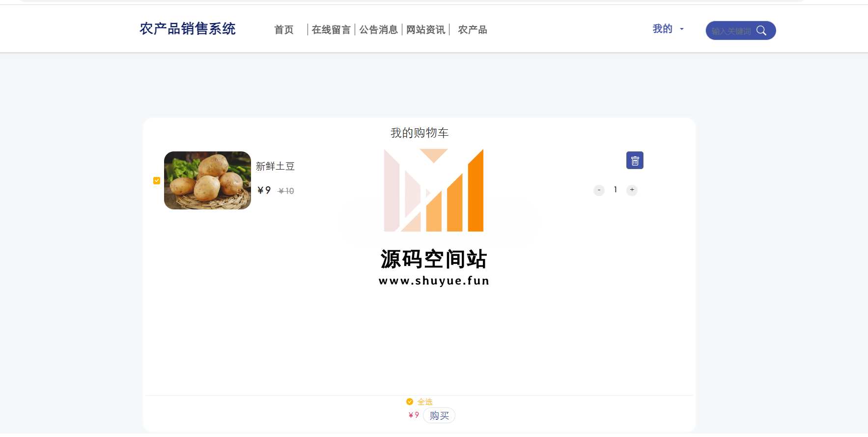The height and width of the screenshot is (437, 868).
Task: Click the 农产品销售系统 site title
Action: (188, 29)
